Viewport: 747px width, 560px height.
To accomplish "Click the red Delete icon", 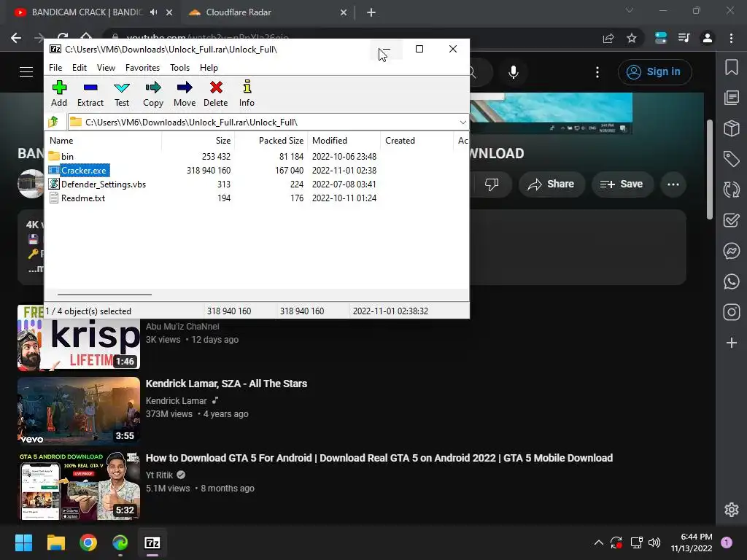I will click(216, 94).
